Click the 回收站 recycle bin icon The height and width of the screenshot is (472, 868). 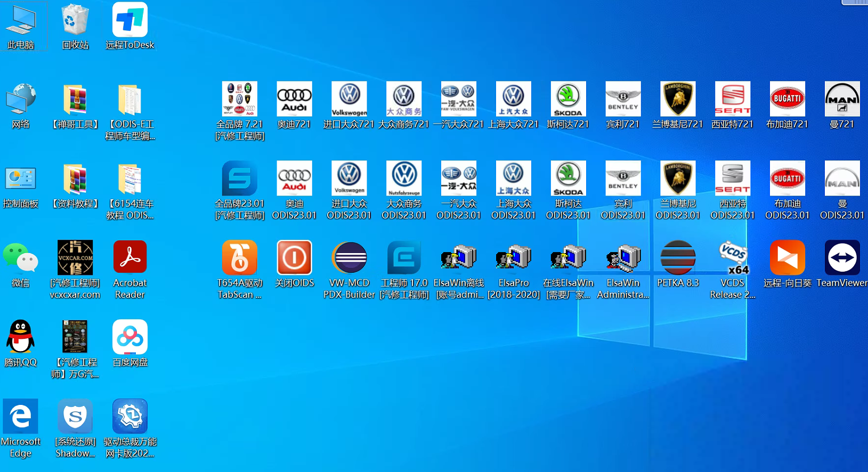[75, 21]
